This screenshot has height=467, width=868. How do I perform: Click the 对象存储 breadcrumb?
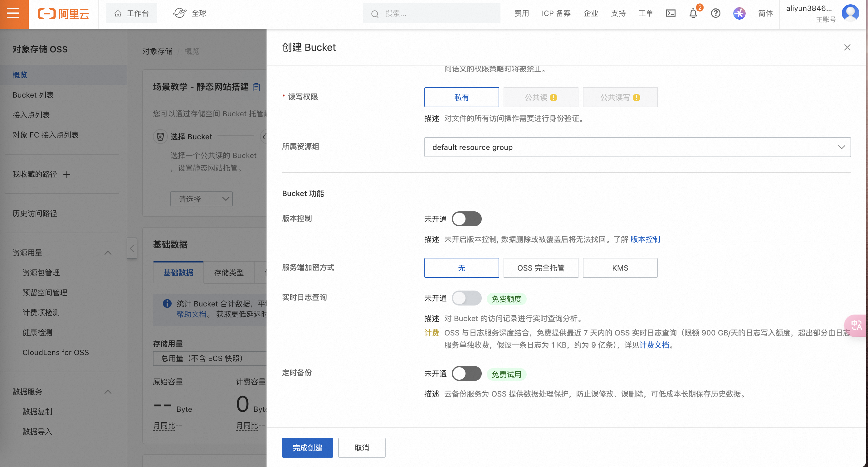(157, 51)
